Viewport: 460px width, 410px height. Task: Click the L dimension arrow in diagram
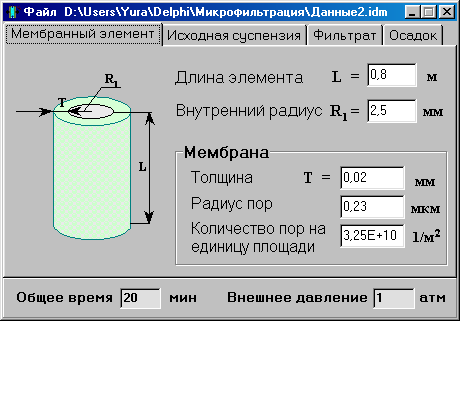click(x=150, y=167)
